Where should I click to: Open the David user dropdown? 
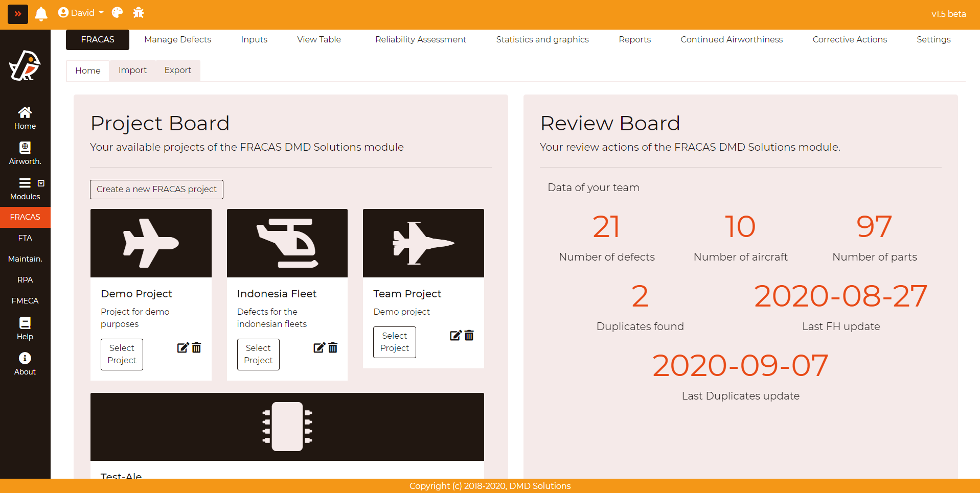[x=81, y=13]
